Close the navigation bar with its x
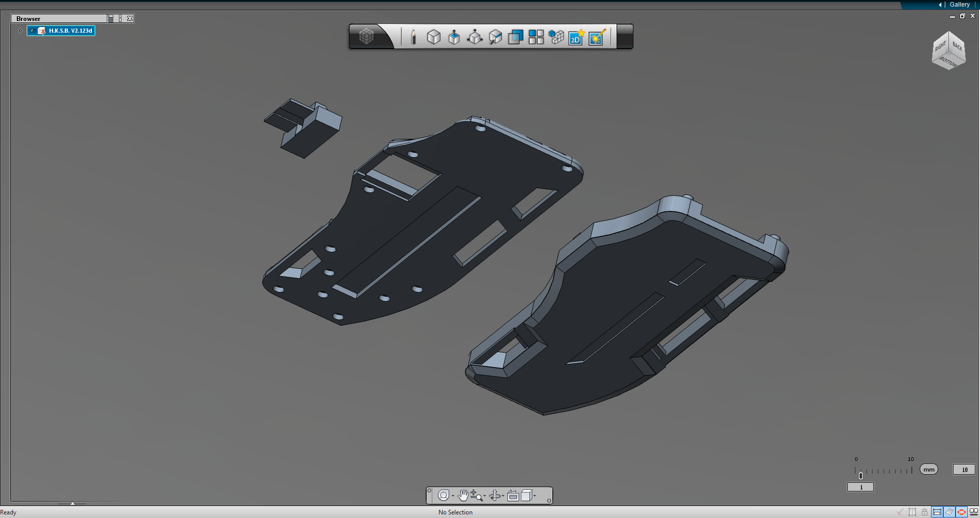 (429, 490)
